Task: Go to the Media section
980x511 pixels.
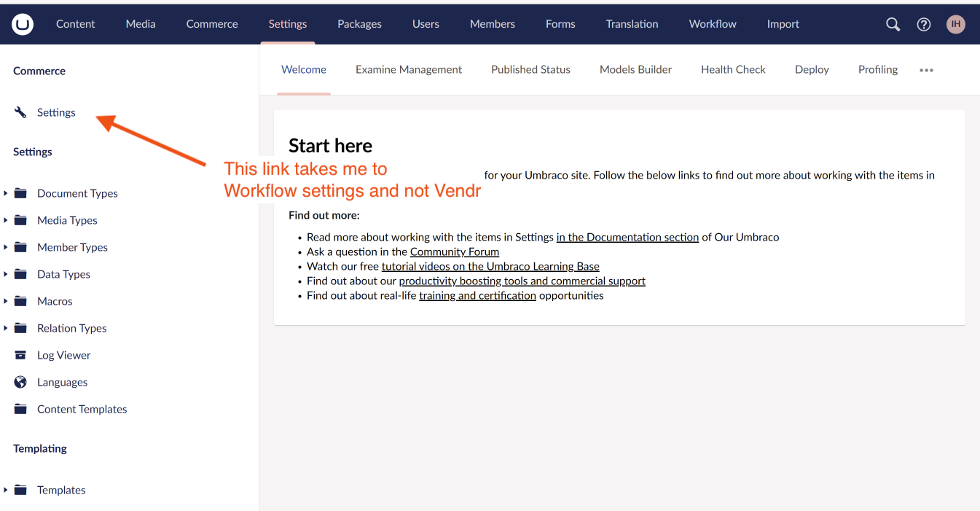Action: pos(141,24)
